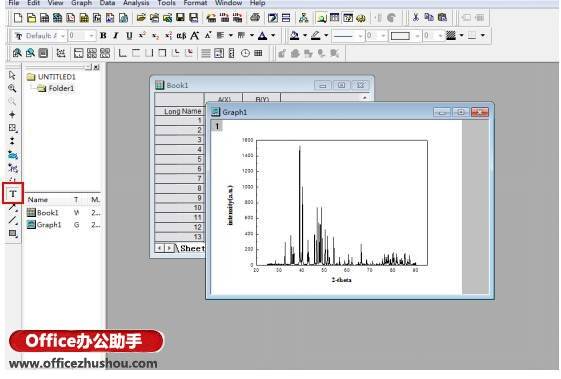Screen dimensions: 561x379
Task: Click the Print icon in toolbar
Action: pos(255,18)
